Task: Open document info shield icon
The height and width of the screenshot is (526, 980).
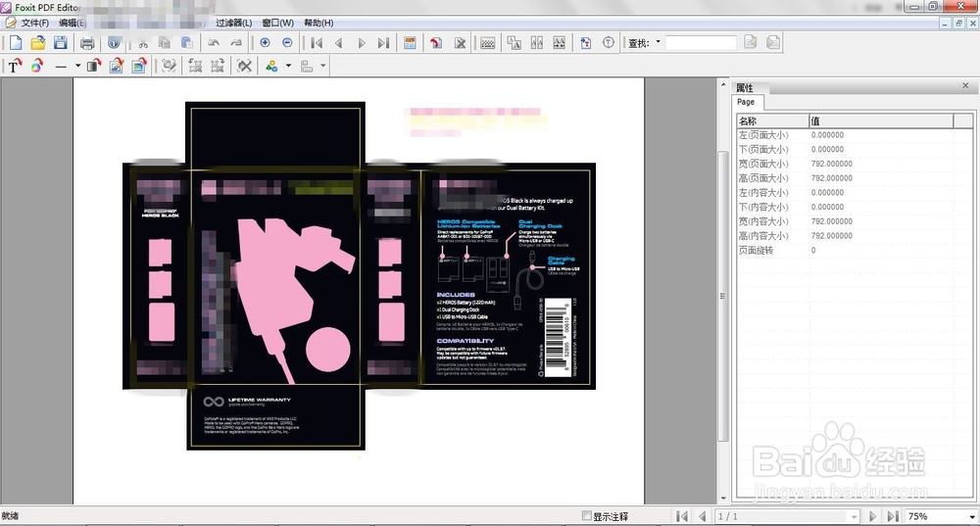Action: coord(114,42)
